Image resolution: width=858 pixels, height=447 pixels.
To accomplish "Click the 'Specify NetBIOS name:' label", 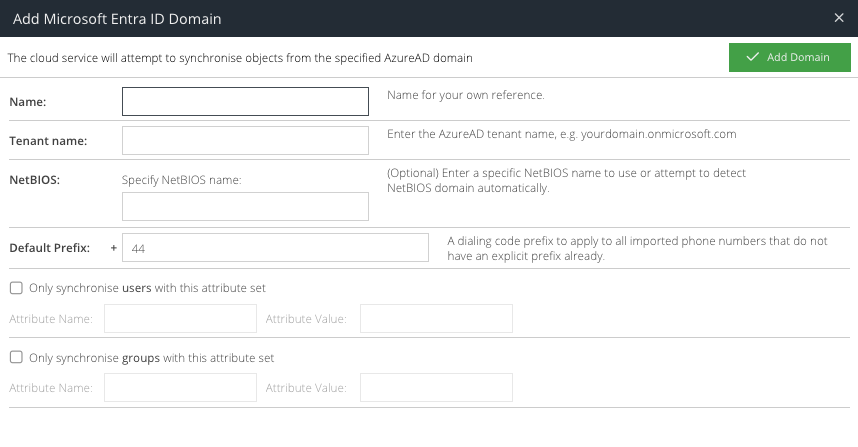I will 181,180.
